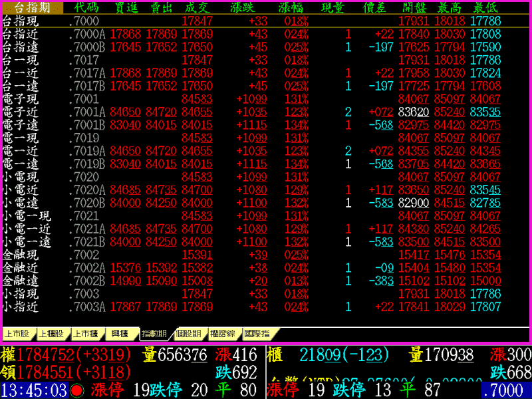
Task: Select the 電子現 row
Action: point(20,99)
